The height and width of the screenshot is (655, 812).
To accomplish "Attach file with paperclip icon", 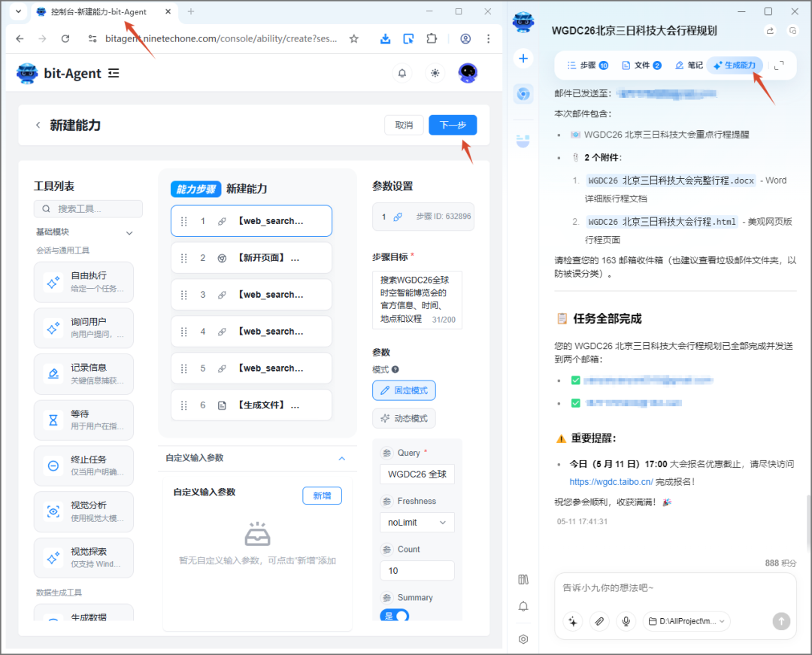I will (599, 621).
